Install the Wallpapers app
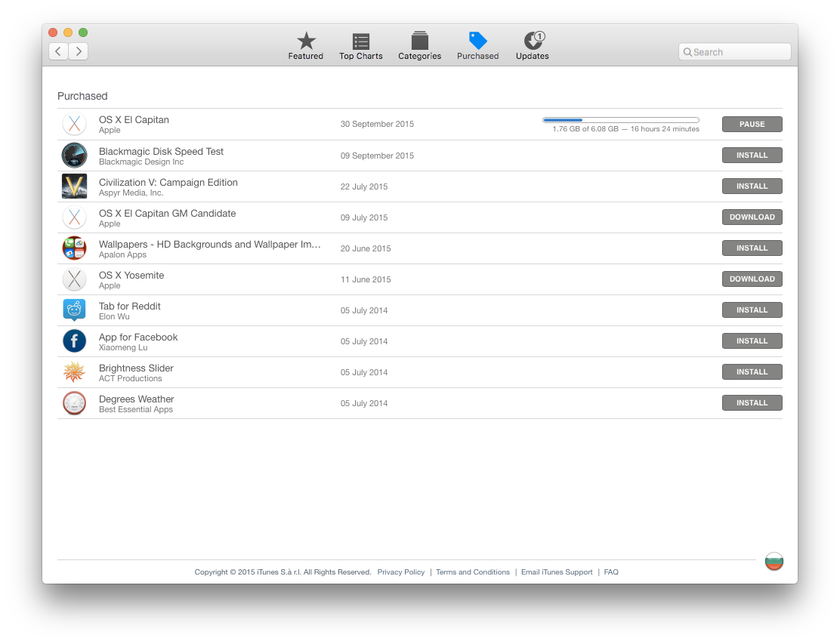The image size is (840, 644). tap(752, 248)
